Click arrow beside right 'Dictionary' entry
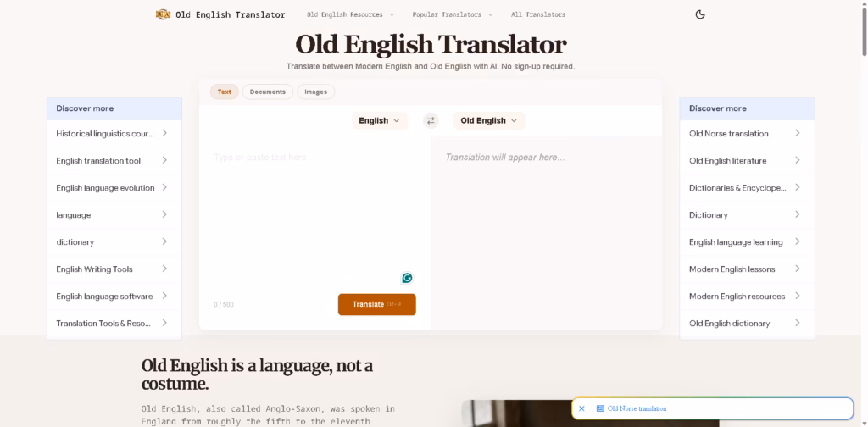868x427 pixels. click(797, 214)
